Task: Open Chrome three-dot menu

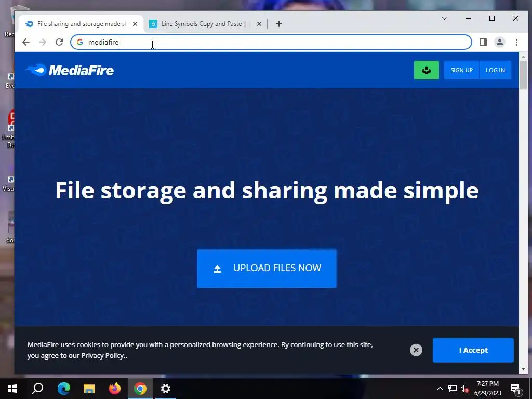Action: [516, 42]
